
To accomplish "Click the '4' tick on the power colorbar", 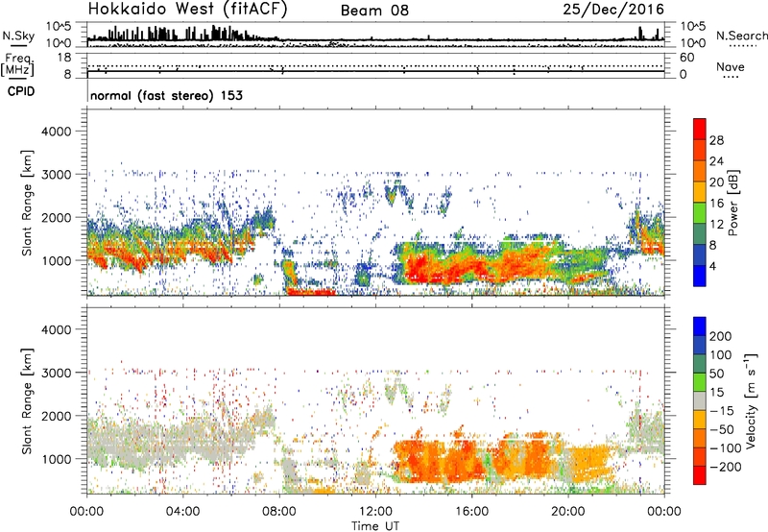I will point(712,266).
